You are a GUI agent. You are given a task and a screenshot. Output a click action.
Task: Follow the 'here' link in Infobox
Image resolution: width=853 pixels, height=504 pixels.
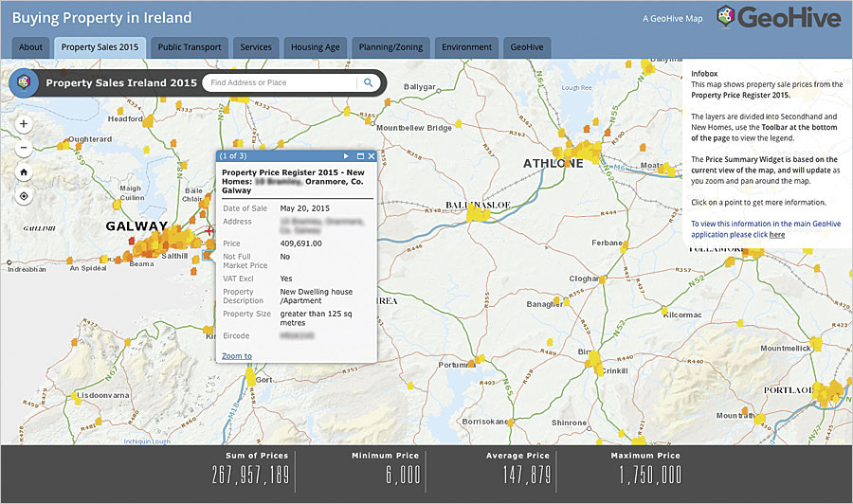777,235
